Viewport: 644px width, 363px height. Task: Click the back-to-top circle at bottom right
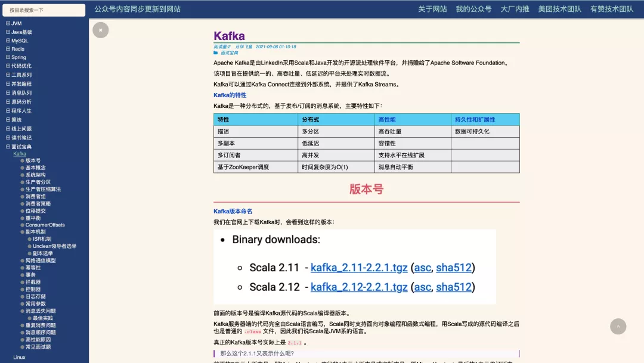(618, 326)
